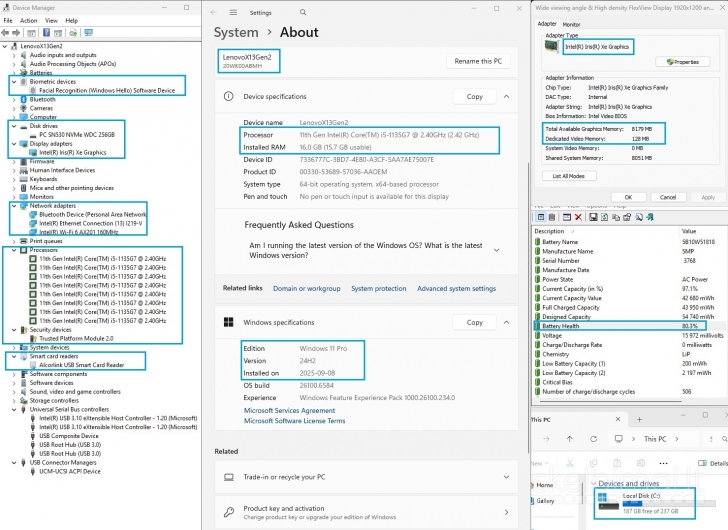Click the Refresh icon in File Explorer
This screenshot has height=530, width=728.
pyautogui.click(x=593, y=439)
